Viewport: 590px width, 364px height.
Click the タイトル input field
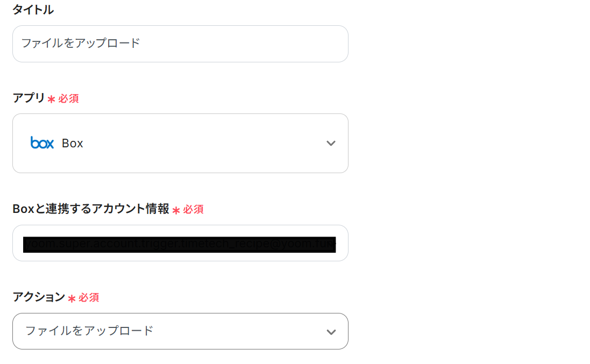180,44
